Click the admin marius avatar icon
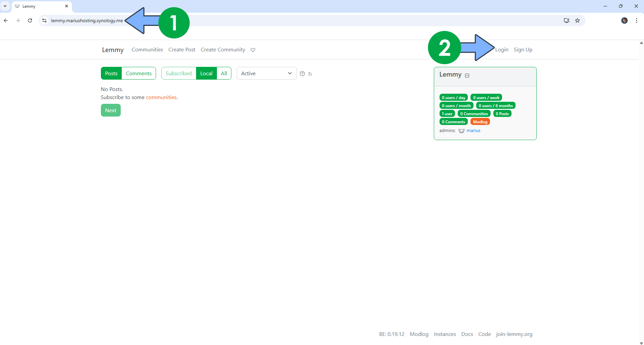644x345 pixels. click(461, 131)
